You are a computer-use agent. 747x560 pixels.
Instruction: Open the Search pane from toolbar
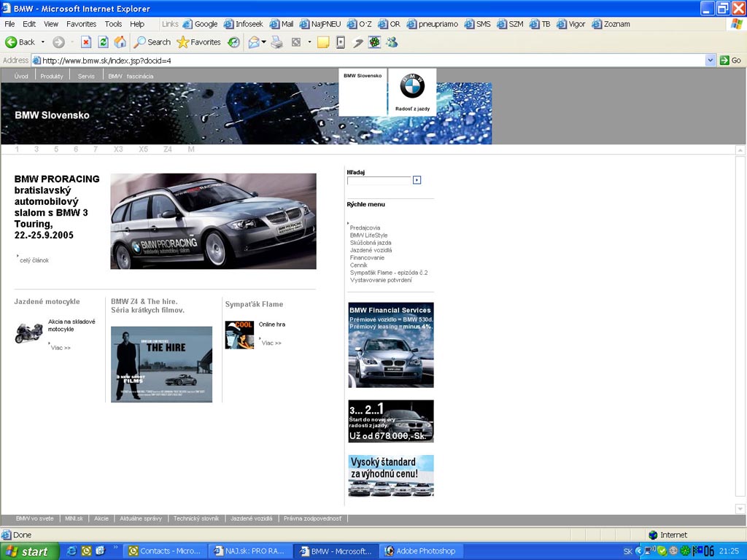point(152,42)
